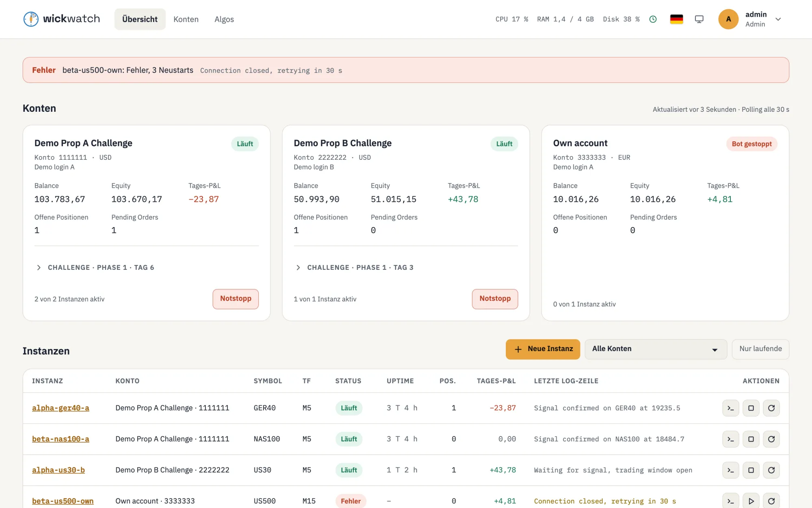Restart instance alpha-us30-b
The height and width of the screenshot is (508, 812).
coord(771,470)
